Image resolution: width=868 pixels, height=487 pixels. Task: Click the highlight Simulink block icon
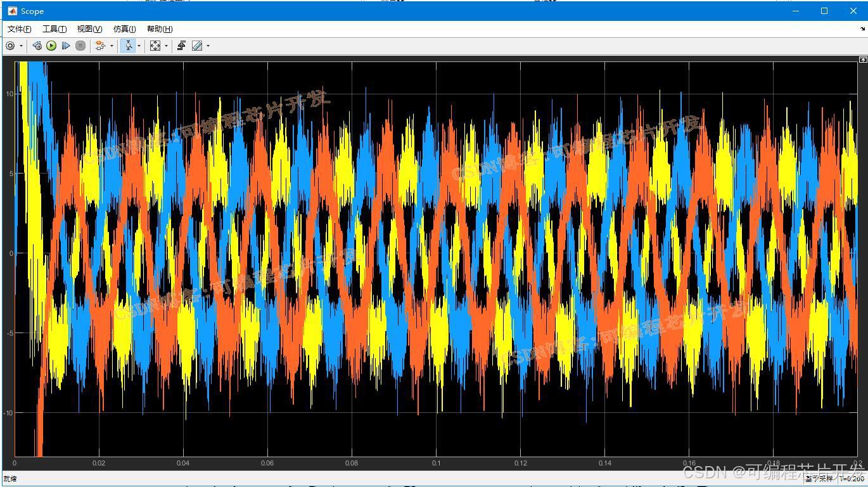pos(100,46)
